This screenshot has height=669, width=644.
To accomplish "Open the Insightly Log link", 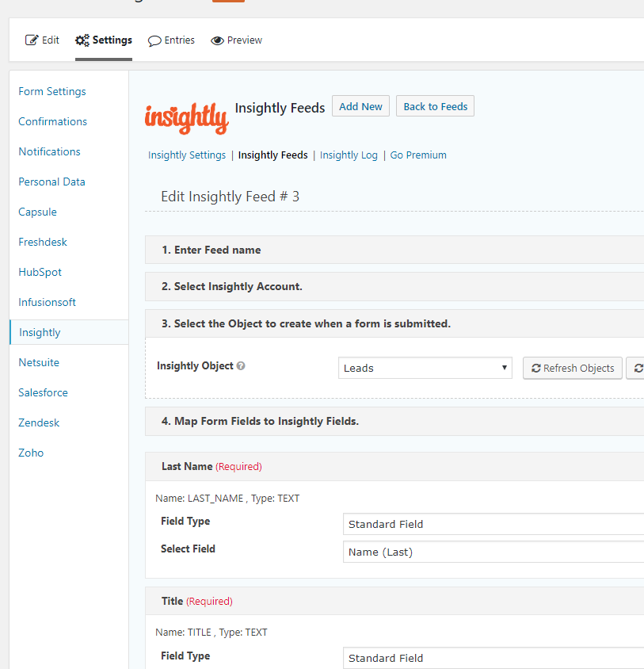I will coord(349,155).
